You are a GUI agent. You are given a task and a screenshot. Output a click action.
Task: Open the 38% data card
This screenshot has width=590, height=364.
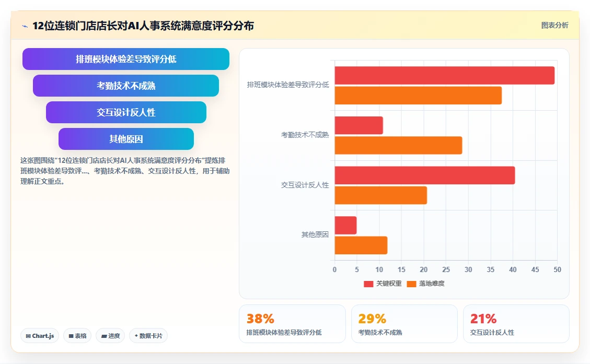[x=292, y=324]
